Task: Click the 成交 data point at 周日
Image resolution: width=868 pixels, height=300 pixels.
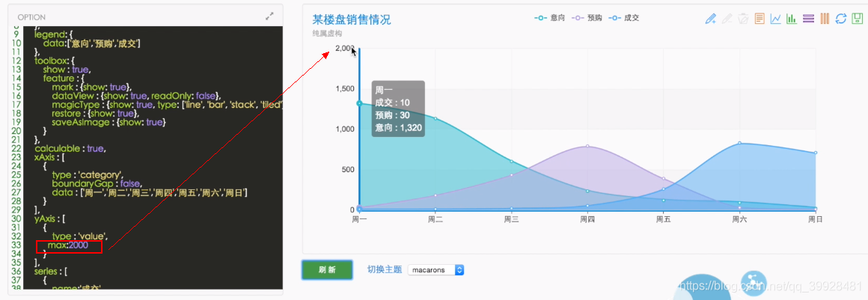Action: tap(816, 153)
